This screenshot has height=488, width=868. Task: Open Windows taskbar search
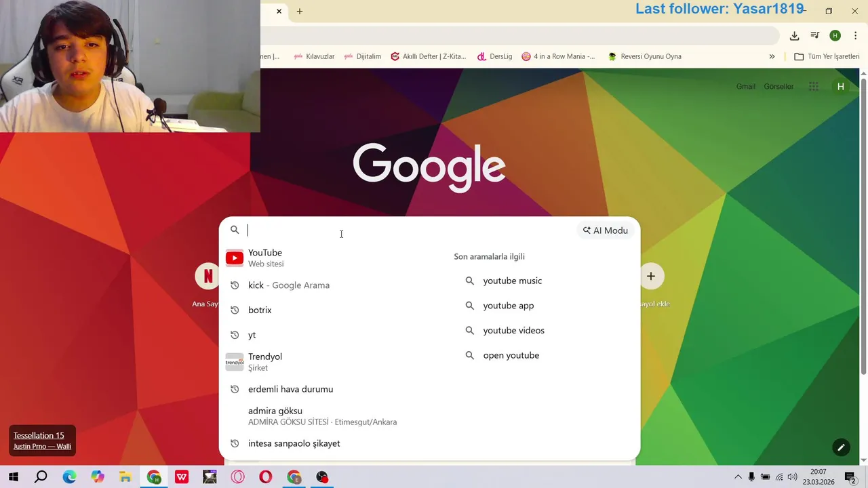[41, 477]
